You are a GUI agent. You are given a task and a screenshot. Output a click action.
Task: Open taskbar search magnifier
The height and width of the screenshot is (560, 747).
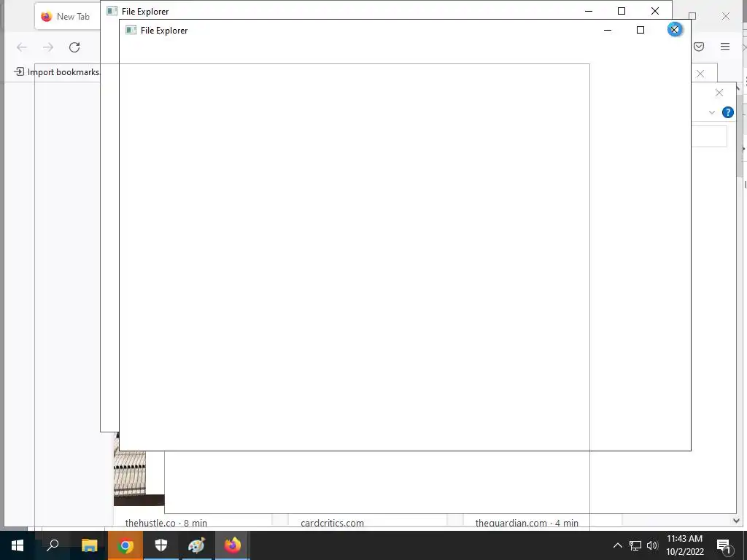53,545
